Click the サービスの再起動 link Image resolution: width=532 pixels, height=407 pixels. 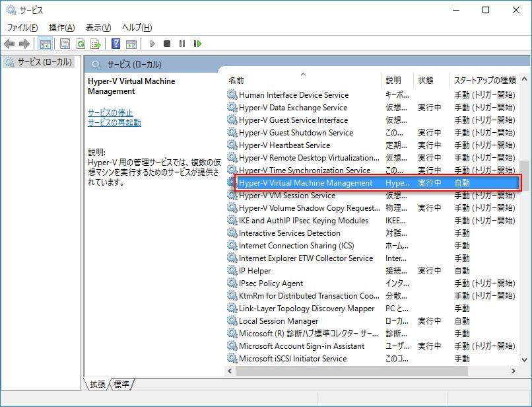click(x=114, y=123)
